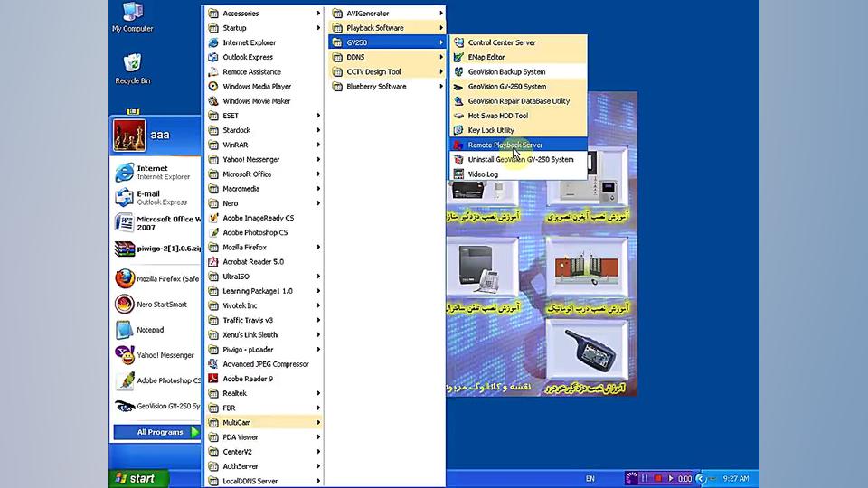Image resolution: width=868 pixels, height=488 pixels.
Task: Open the CenterV2 program folder
Action: (x=263, y=452)
